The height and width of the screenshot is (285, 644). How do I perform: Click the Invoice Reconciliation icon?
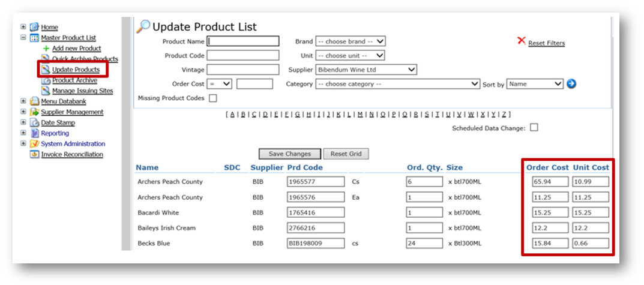[34, 155]
